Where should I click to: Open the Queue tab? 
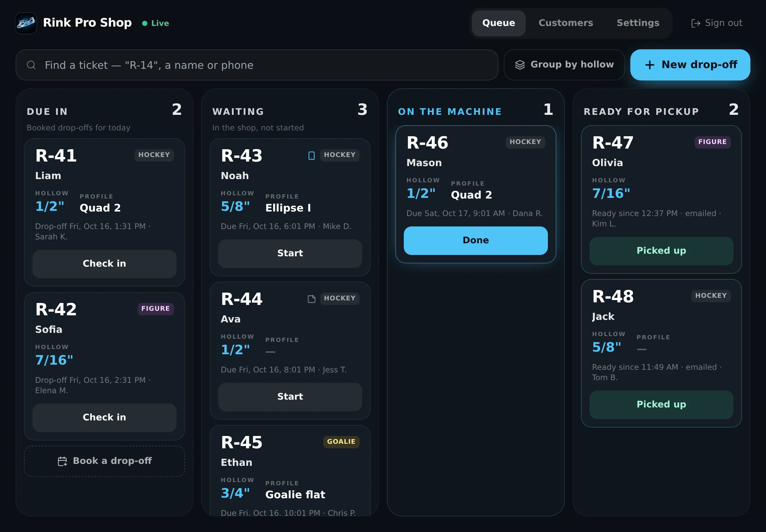[499, 23]
